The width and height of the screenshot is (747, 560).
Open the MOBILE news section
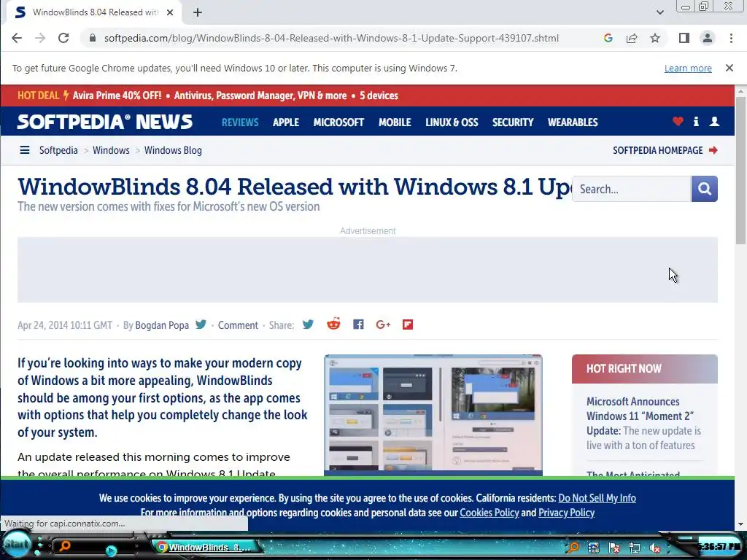[x=395, y=122]
